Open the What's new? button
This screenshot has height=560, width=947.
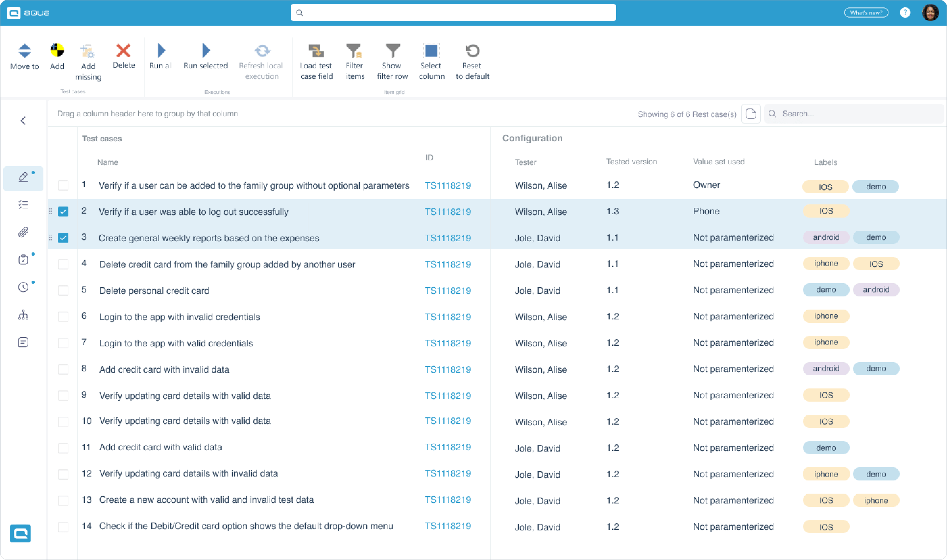[x=865, y=13]
